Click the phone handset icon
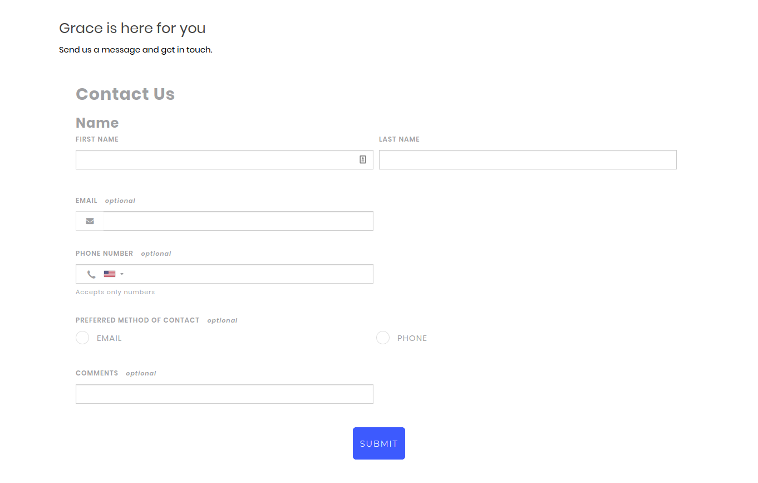 pyautogui.click(x=91, y=274)
